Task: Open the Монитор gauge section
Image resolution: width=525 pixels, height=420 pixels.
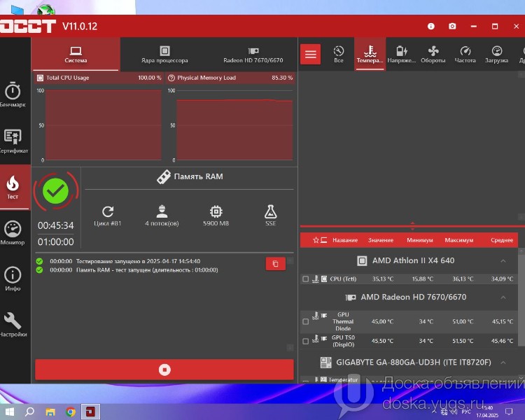Action: coord(13,233)
